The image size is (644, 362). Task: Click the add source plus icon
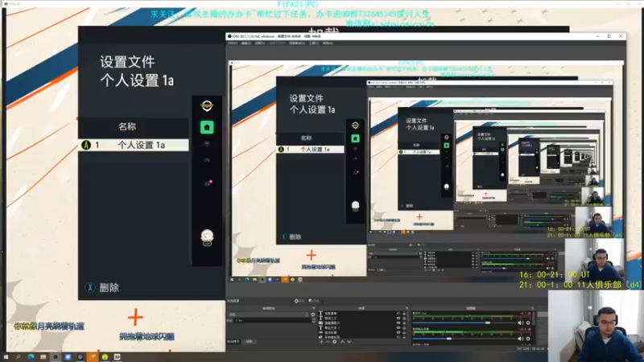(321, 341)
